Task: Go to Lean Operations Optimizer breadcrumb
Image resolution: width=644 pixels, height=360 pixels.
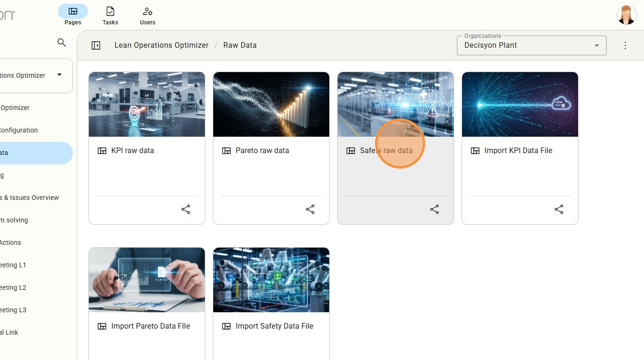Action: tap(161, 45)
